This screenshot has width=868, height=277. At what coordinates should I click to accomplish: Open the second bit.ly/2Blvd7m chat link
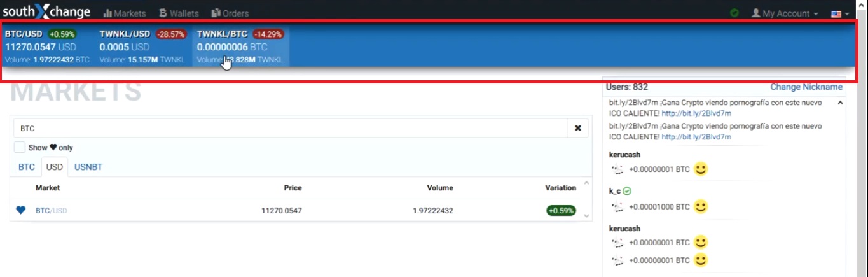tap(696, 137)
